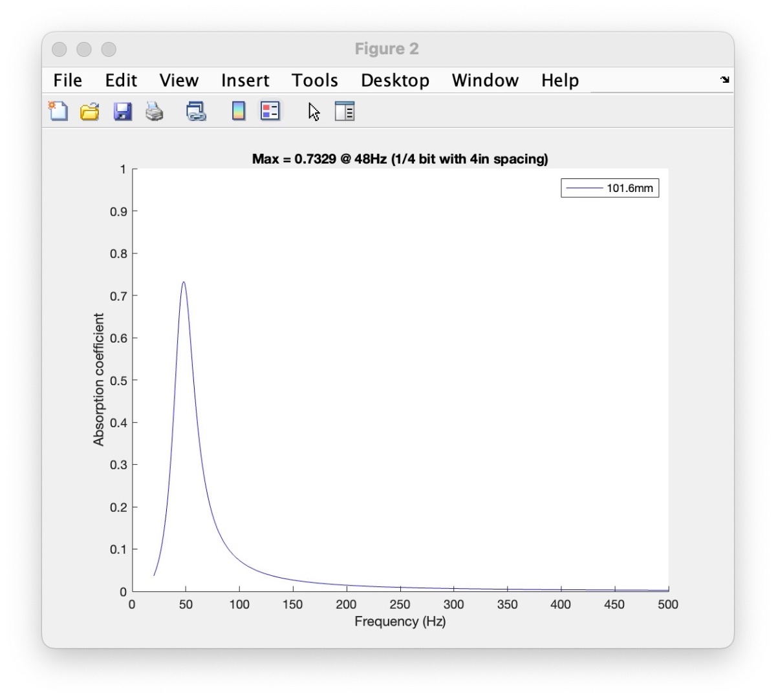Open the Property Inspector icon
This screenshot has height=700, width=776.
(345, 112)
